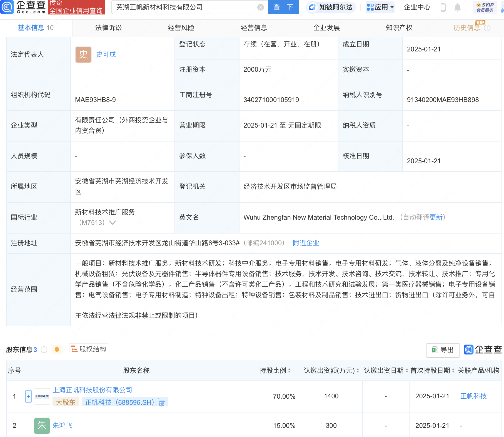Click 查一下 search button
This screenshot has width=504, height=437.
pos(283,7)
